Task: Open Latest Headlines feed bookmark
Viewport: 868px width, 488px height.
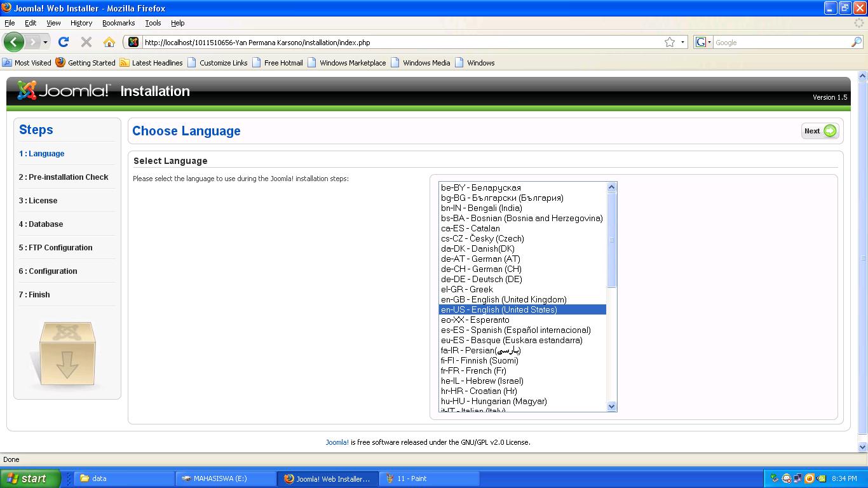Action: [x=151, y=63]
